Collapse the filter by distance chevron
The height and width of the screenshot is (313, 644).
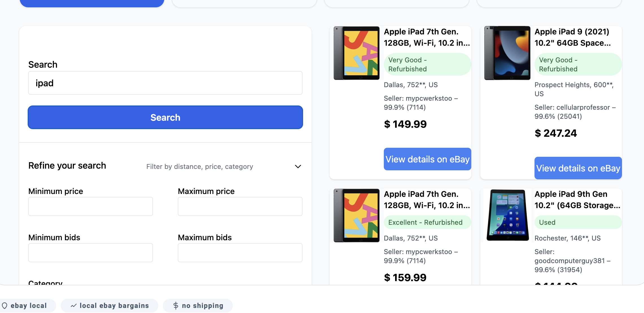point(297,166)
